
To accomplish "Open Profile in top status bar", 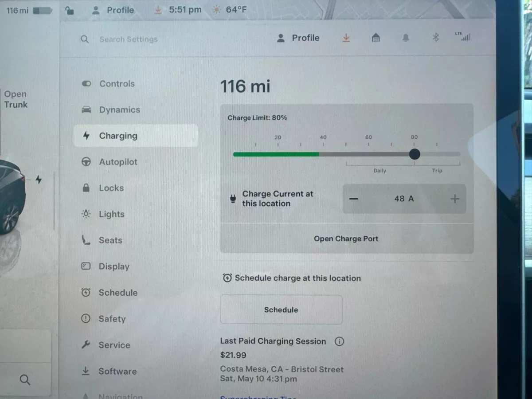I will pyautogui.click(x=113, y=10).
